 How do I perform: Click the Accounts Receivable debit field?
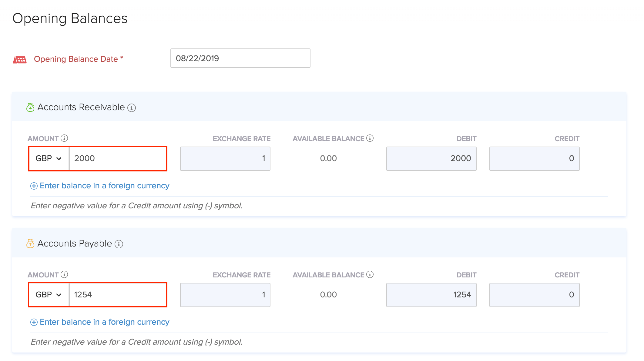click(431, 158)
